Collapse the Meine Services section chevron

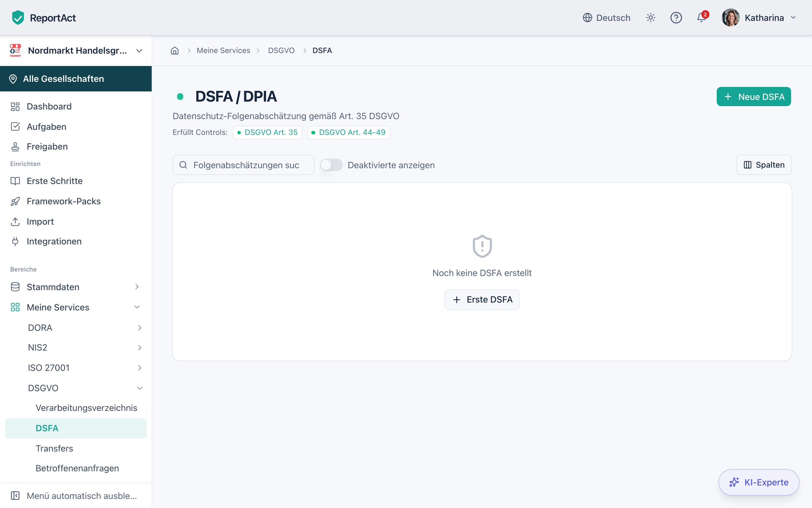pyautogui.click(x=137, y=307)
